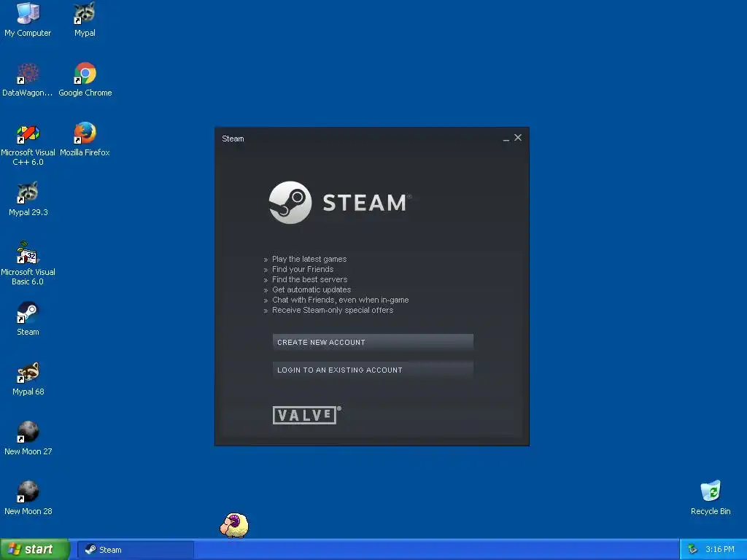The height and width of the screenshot is (560, 747).
Task: Select Microsoft Visual Basic 6.0 shortcut
Action: coord(28,264)
